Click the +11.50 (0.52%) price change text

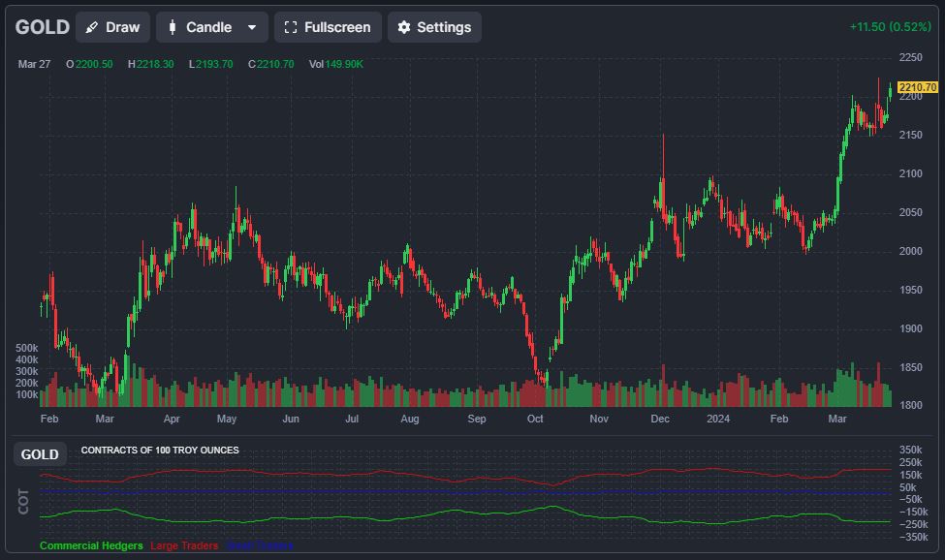[890, 27]
